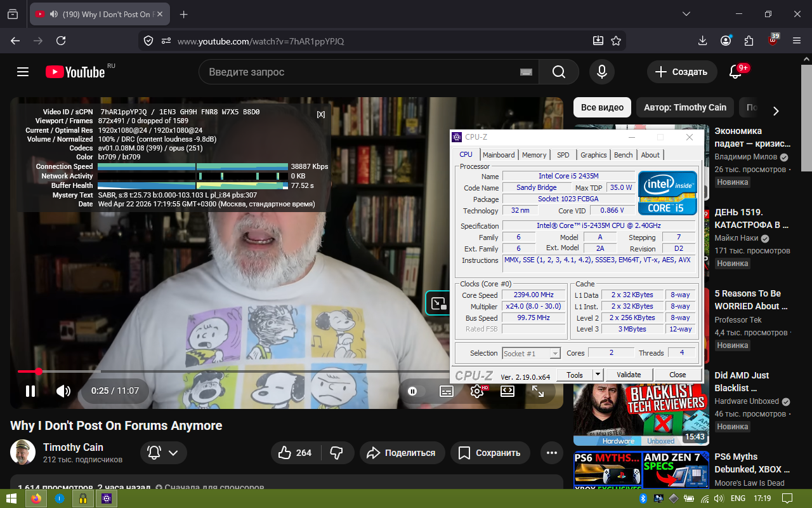This screenshot has width=812, height=508.
Task: Open the YouTube guide hamburger menu
Action: coord(23,72)
